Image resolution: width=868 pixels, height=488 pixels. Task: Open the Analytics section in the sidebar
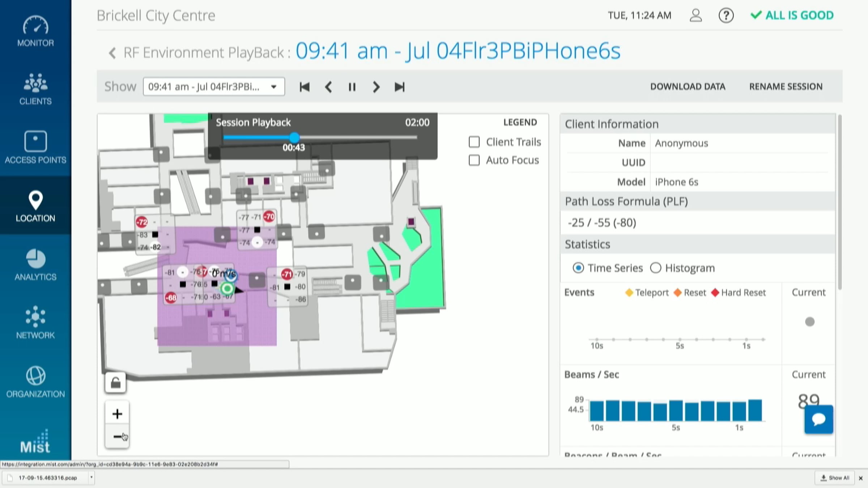(x=35, y=265)
